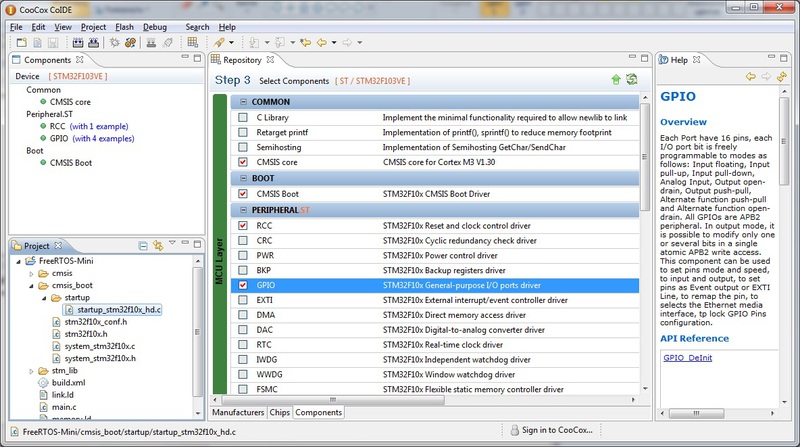Click the Build toolbar icon
This screenshot has width=800, height=447.
(78, 43)
